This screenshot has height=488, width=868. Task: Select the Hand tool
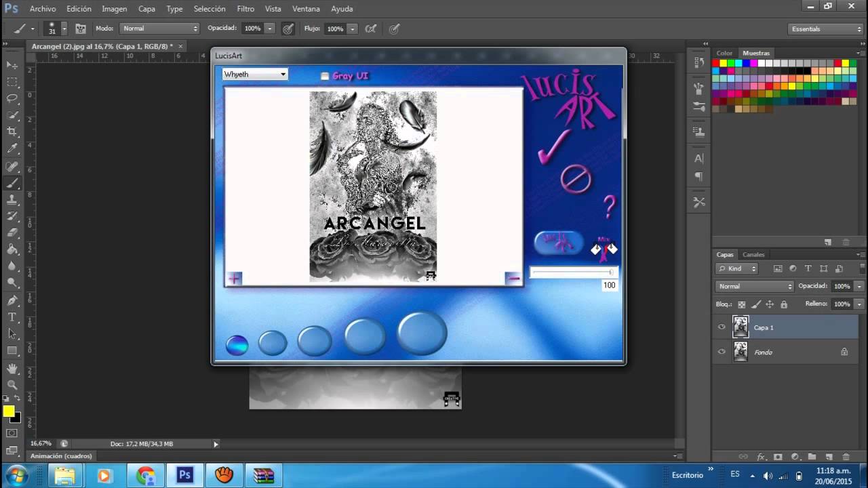pyautogui.click(x=12, y=368)
